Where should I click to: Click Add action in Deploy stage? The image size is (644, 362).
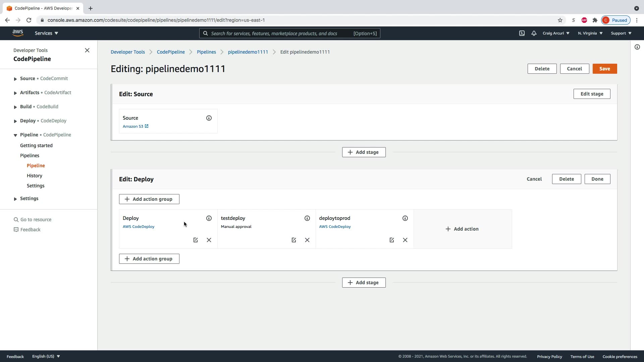(x=462, y=229)
